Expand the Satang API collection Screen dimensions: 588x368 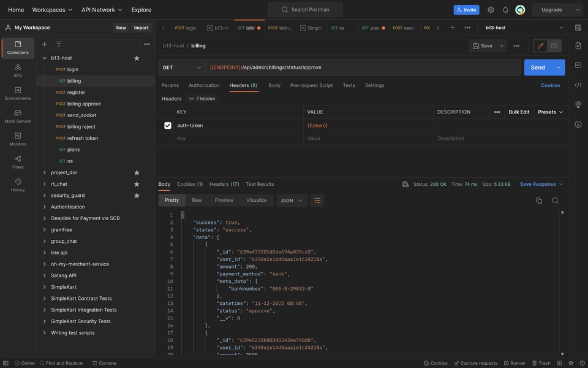44,275
